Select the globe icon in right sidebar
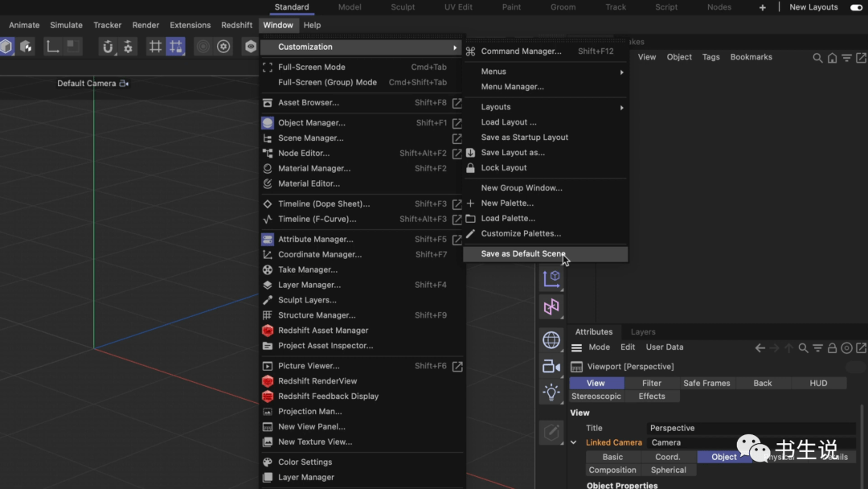Screen dimensions: 868x489 coord(551,340)
